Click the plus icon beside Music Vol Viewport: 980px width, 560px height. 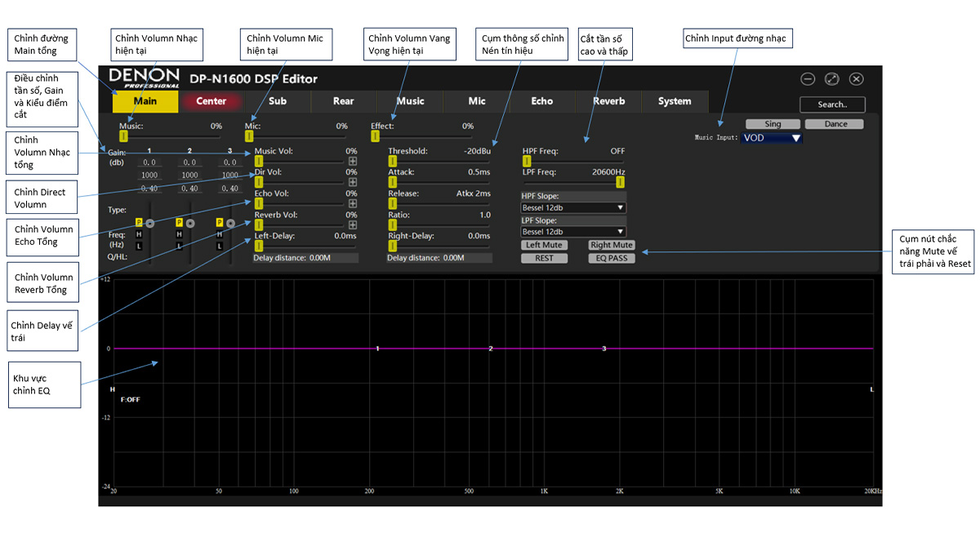[x=353, y=162]
